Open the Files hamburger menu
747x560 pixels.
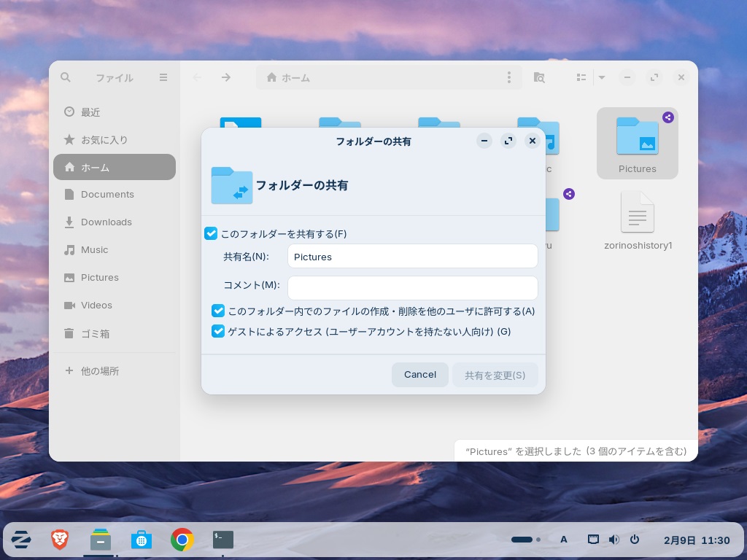(x=163, y=77)
